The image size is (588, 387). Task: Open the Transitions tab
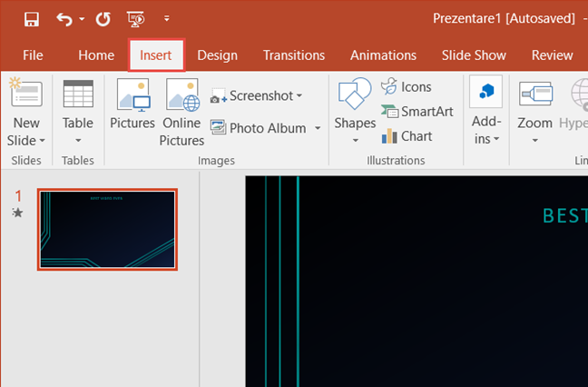tap(294, 55)
